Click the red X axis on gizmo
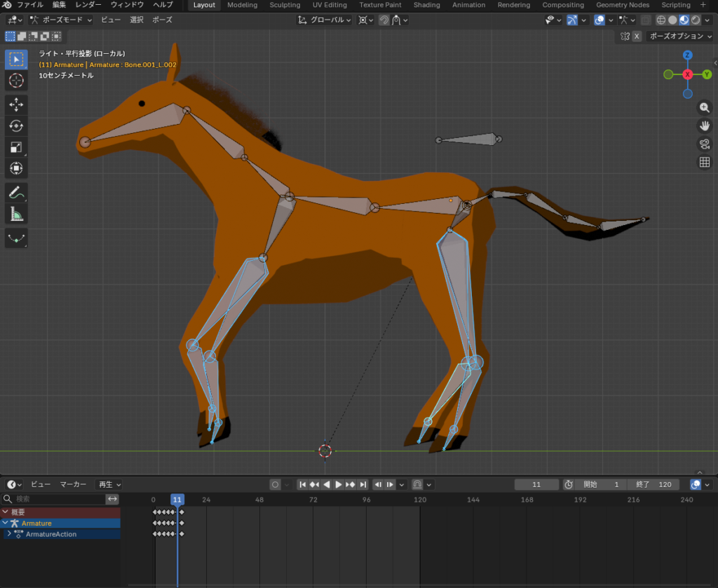The height and width of the screenshot is (588, 718). click(687, 74)
